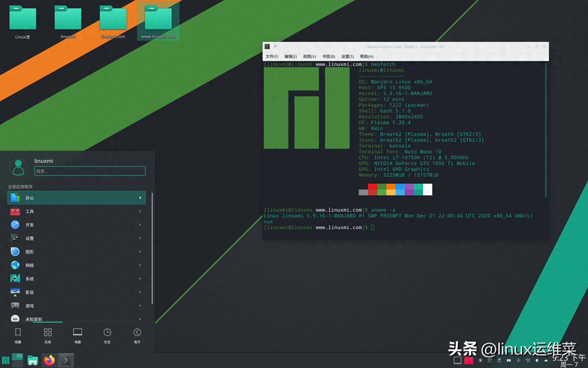Image resolution: width=588 pixels, height=368 pixels.
Task: Expand hidden system tray icons arrow
Action: point(546,360)
